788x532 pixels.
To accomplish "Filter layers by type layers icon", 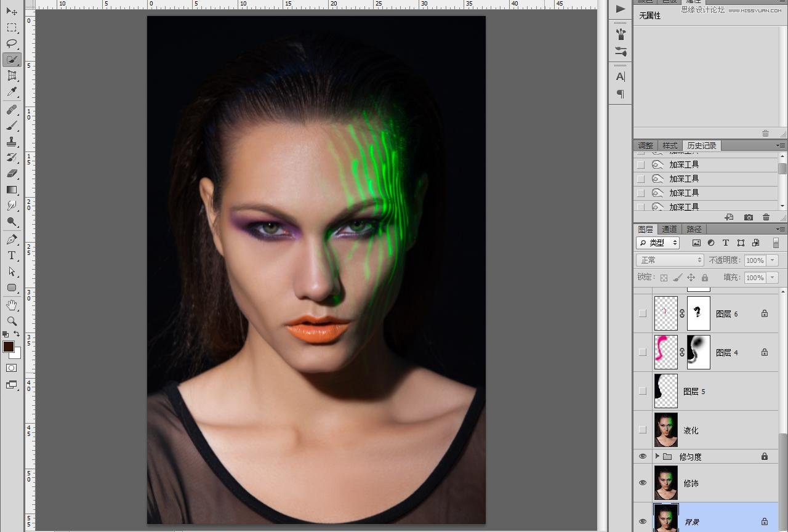I will point(726,243).
